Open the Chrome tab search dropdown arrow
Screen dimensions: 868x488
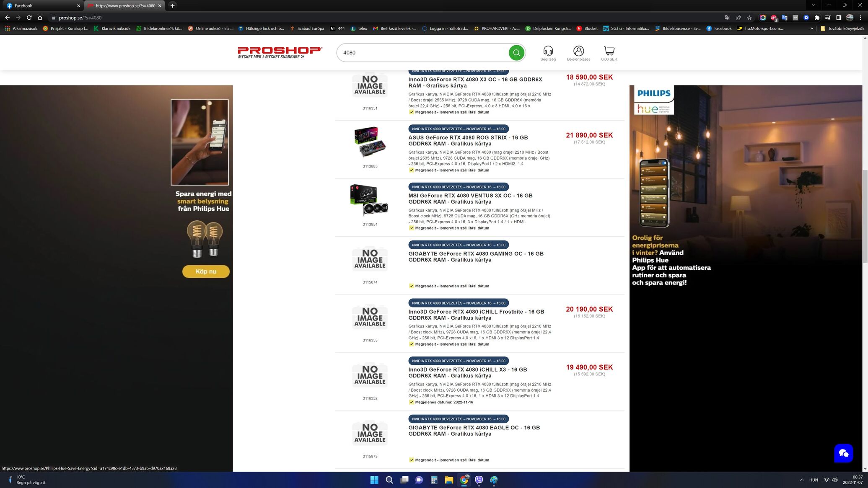pyautogui.click(x=813, y=5)
